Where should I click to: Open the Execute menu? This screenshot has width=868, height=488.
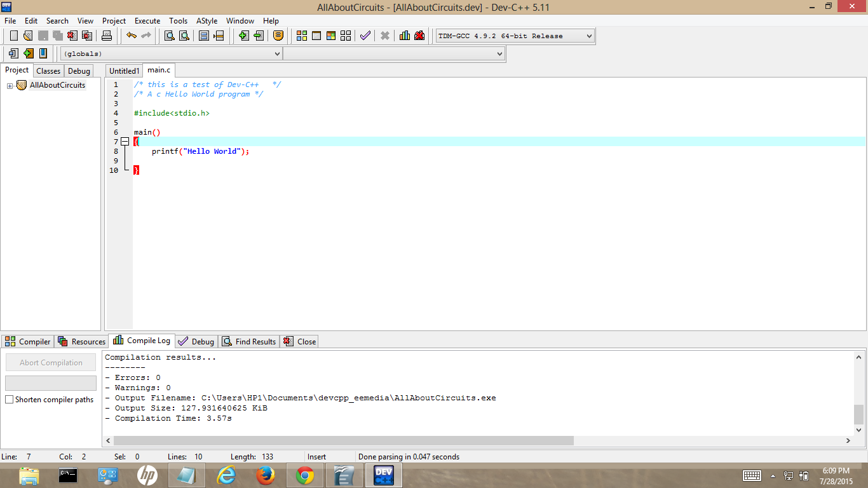click(147, 21)
